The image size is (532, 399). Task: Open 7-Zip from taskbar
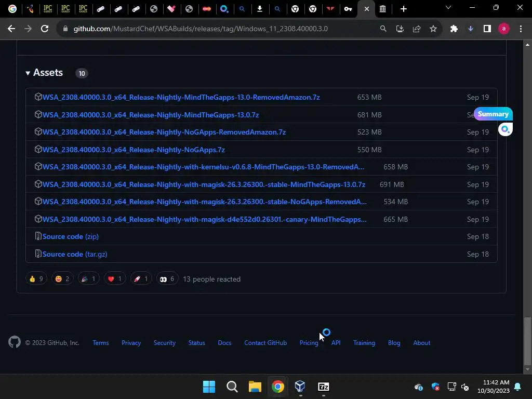[323, 387]
